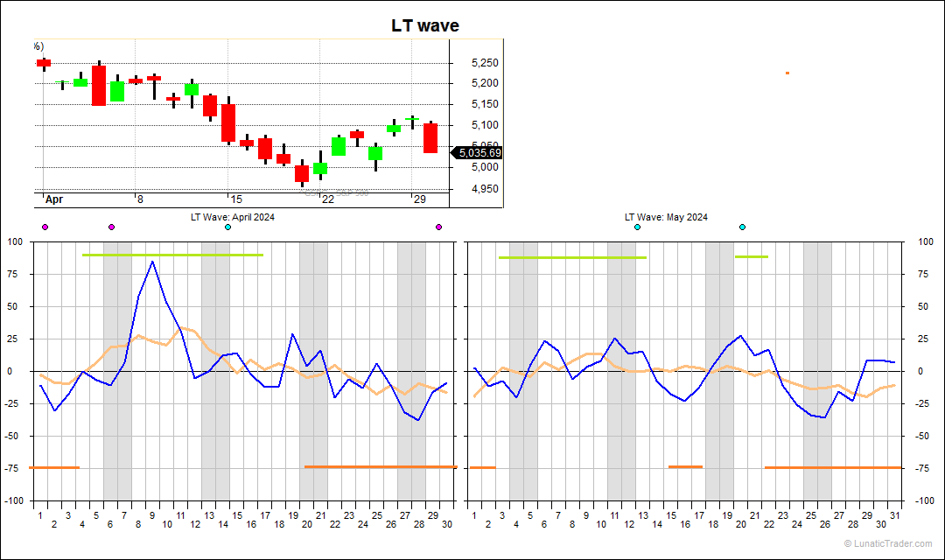Click the small orange marker in upper-right blank area
Screen dimensions: 945x560
787,73
